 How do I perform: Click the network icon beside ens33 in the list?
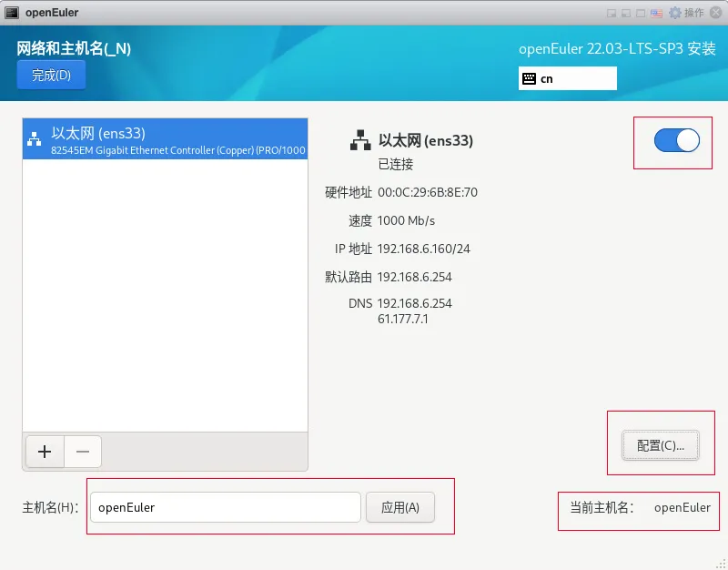tap(34, 137)
